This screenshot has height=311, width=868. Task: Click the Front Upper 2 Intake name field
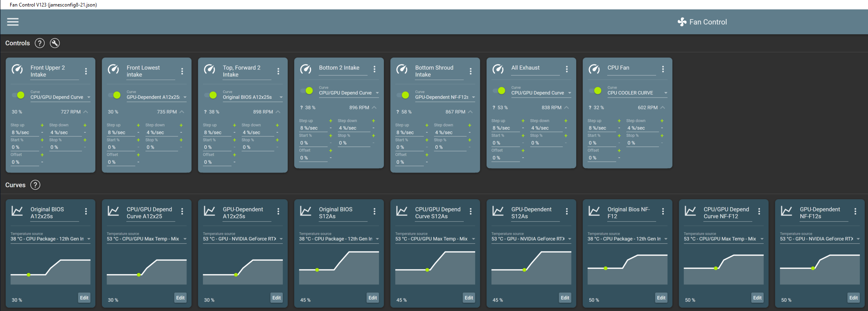pyautogui.click(x=55, y=71)
